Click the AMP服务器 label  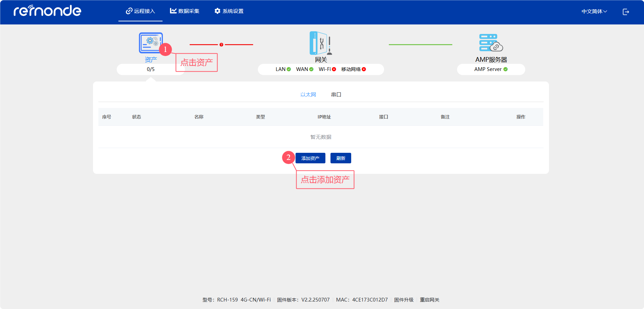(491, 60)
